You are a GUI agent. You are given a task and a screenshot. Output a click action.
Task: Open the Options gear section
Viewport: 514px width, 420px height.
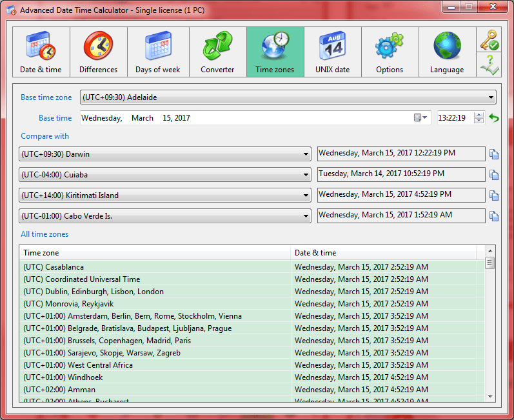click(390, 52)
